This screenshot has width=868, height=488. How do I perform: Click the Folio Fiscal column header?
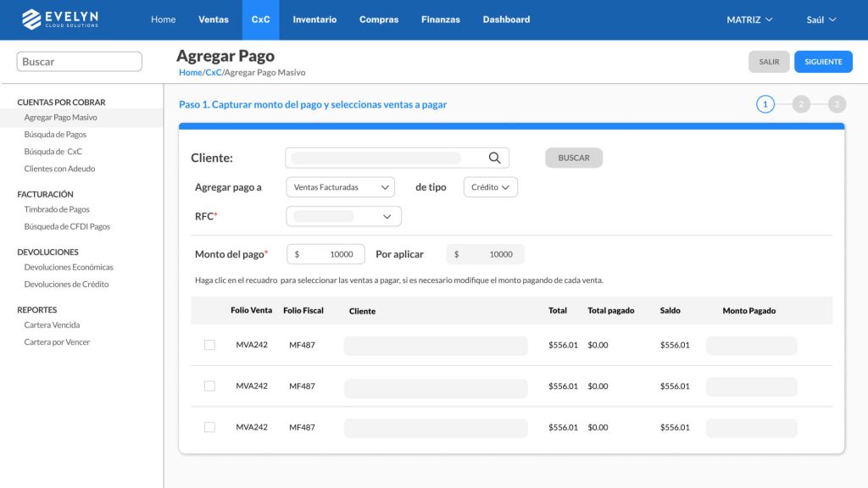pyautogui.click(x=303, y=310)
